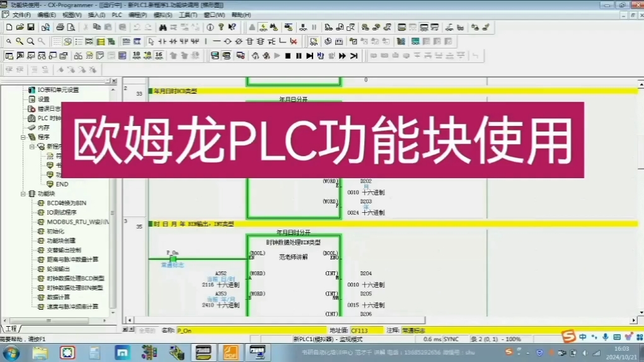Insert a normally open contact
Viewport: 644px width, 362px height.
click(162, 42)
